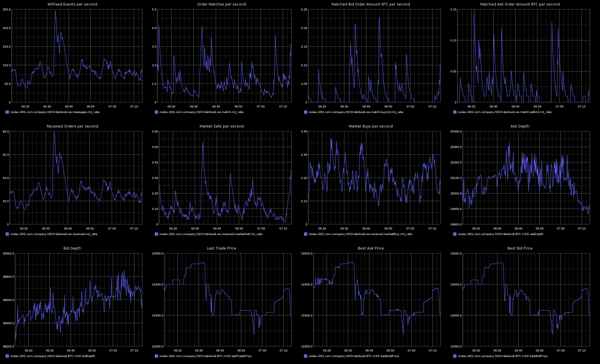The image size is (600, 364).
Task: Select the 'Best Bid Price' chart title
Action: click(520, 248)
